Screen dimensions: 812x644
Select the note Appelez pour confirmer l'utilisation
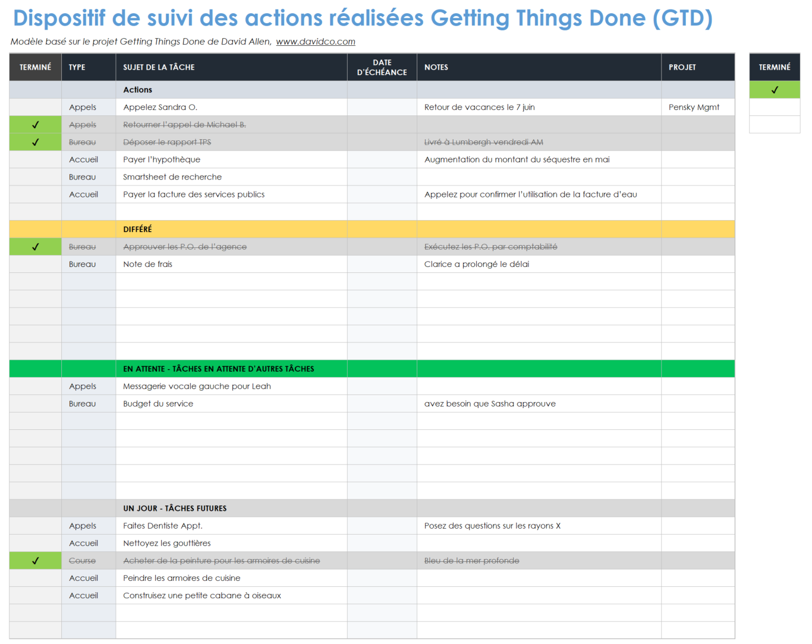click(539, 194)
